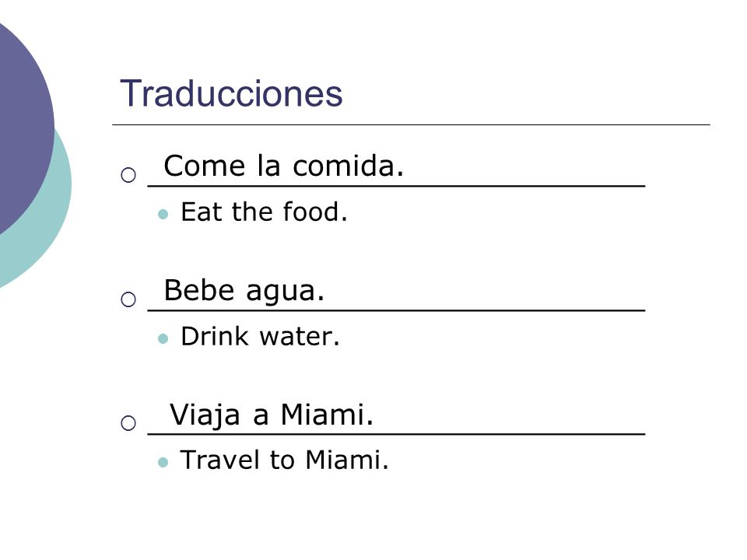Select the text 'Come la comida.'
This screenshot has width=747, height=560.
[284, 166]
